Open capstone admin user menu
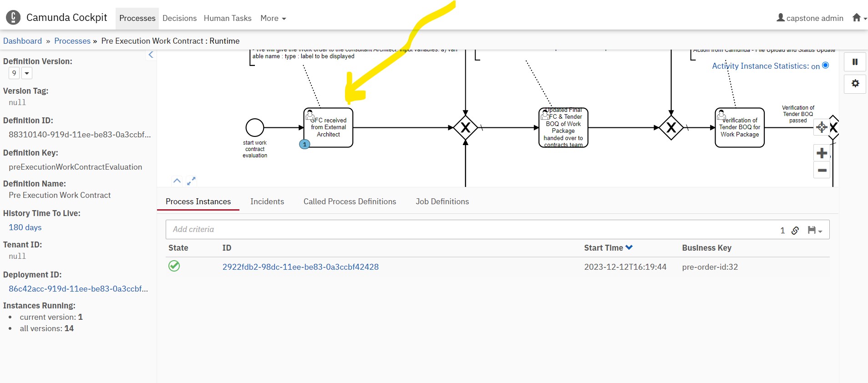868x383 pixels. 810,18
